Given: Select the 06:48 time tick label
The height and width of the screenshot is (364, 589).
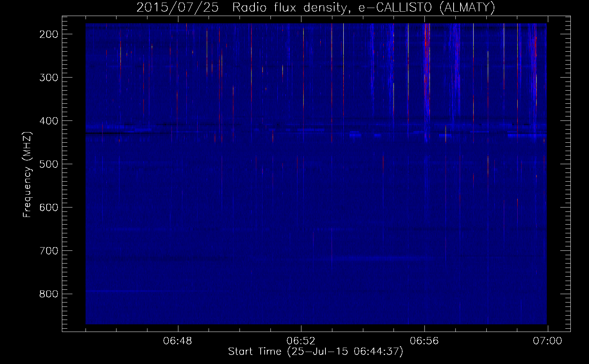Looking at the screenshot, I should pyautogui.click(x=178, y=341).
